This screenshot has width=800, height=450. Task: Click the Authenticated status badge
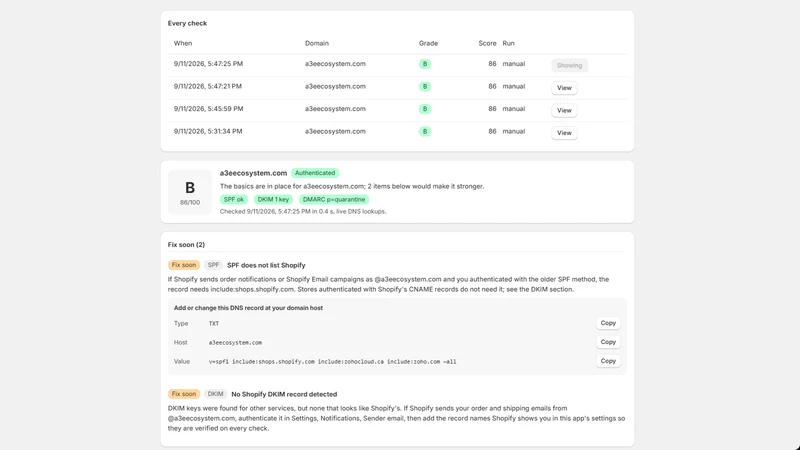315,173
